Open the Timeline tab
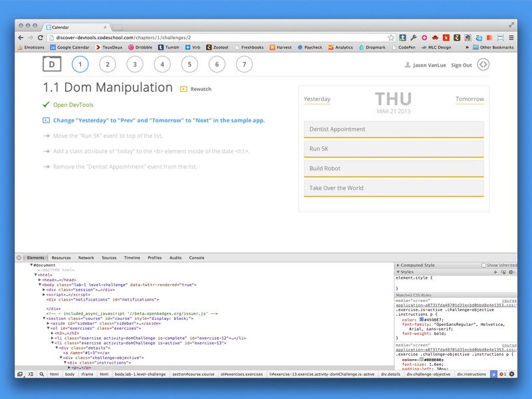This screenshot has height=399, width=532. coord(132,258)
